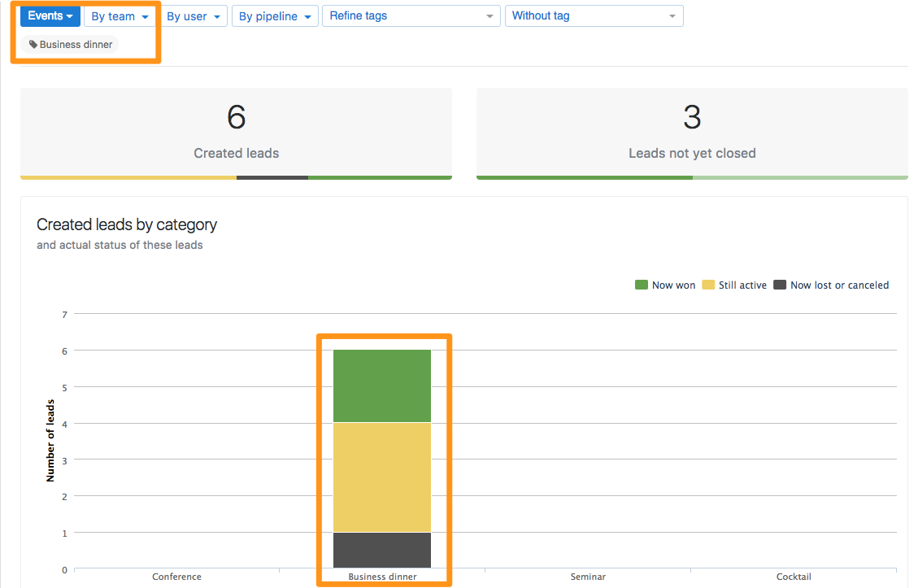Click the green won segment of the bar

click(x=382, y=386)
